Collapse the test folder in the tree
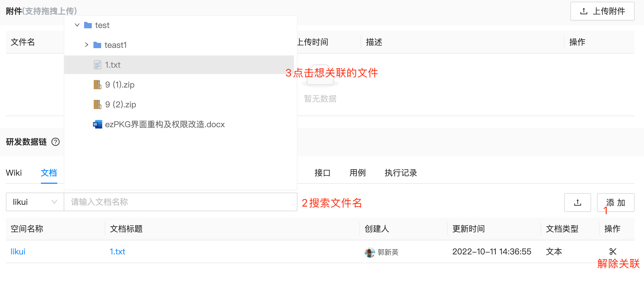This screenshot has height=283, width=644. [x=77, y=25]
